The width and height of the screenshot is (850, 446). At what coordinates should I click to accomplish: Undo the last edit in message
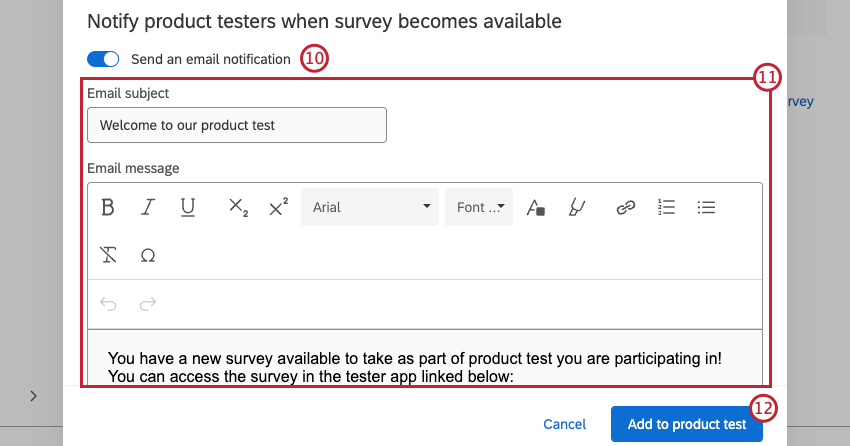(x=108, y=304)
